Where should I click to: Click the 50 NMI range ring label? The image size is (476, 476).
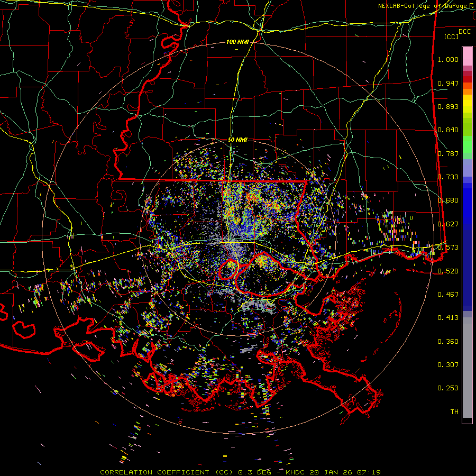[237, 140]
